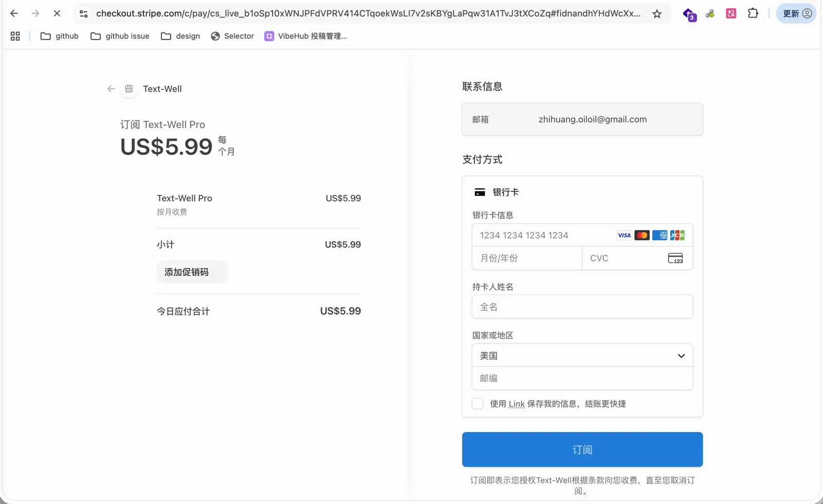Open the purple extension with badge 3
This screenshot has height=504, width=823.
[x=689, y=14]
